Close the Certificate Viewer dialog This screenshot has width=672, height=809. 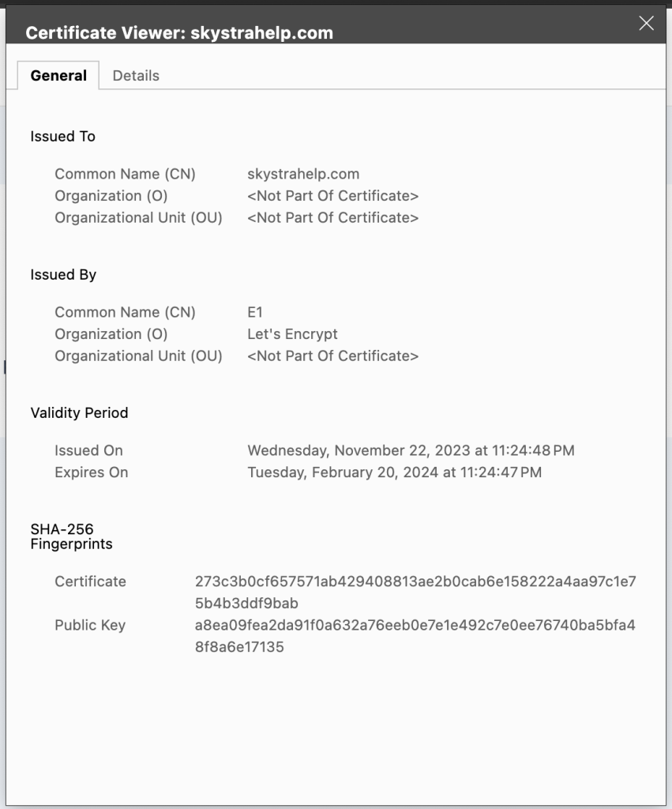pos(646,24)
